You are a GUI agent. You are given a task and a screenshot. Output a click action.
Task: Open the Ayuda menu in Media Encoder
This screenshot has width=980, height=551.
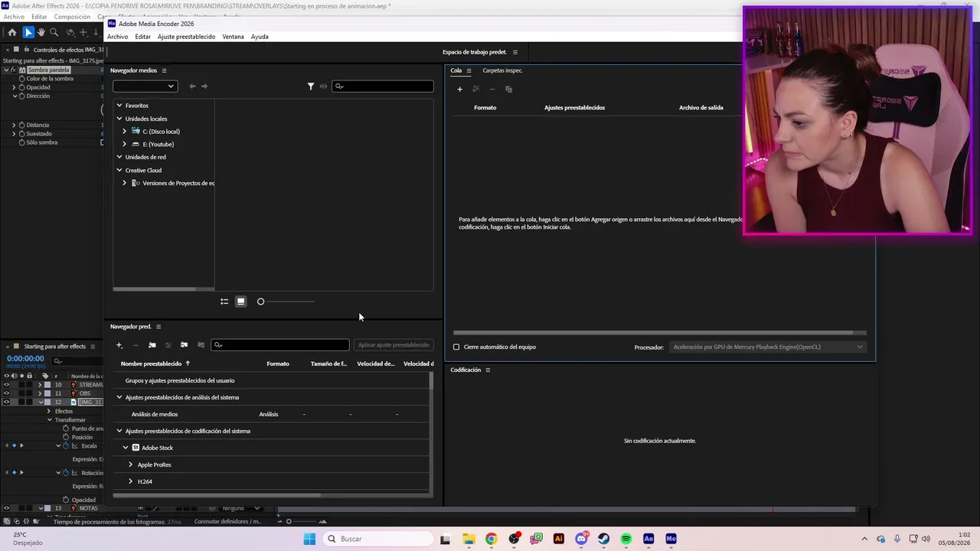click(x=260, y=37)
